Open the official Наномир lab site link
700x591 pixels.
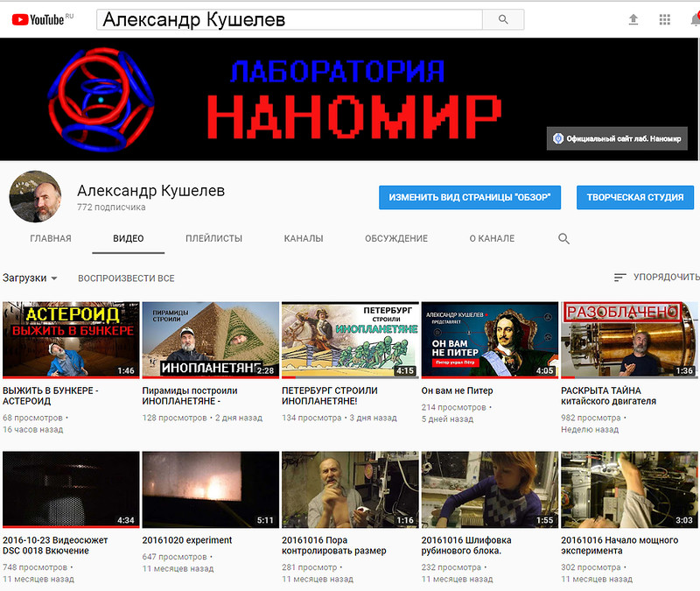click(x=618, y=138)
